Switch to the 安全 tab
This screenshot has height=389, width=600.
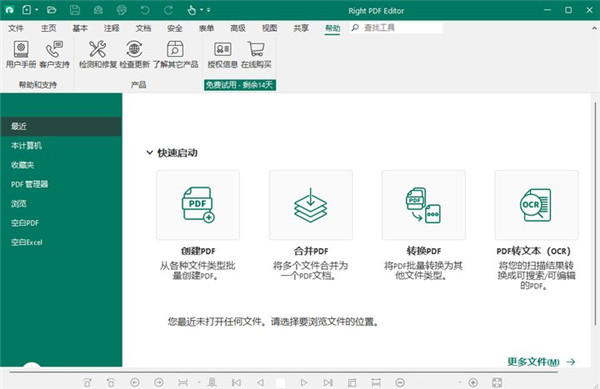click(175, 28)
